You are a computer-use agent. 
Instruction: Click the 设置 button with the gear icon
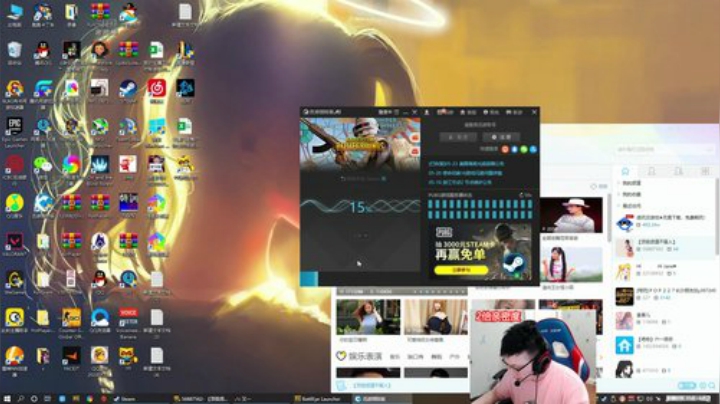pos(501,137)
